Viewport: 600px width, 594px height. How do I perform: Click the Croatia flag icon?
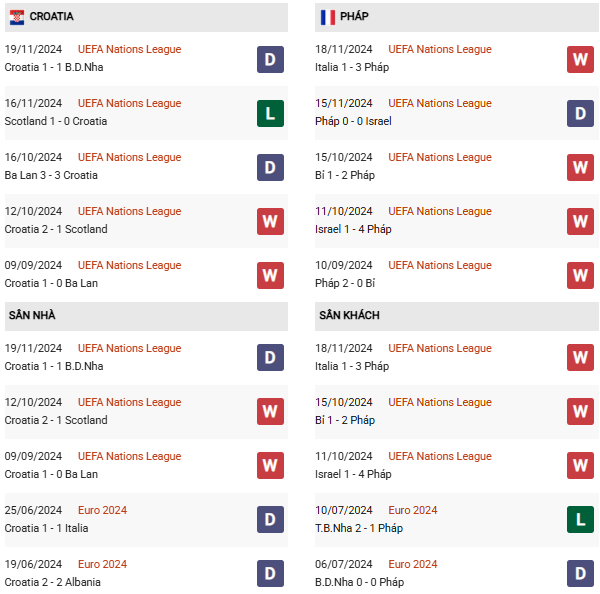coord(17,17)
